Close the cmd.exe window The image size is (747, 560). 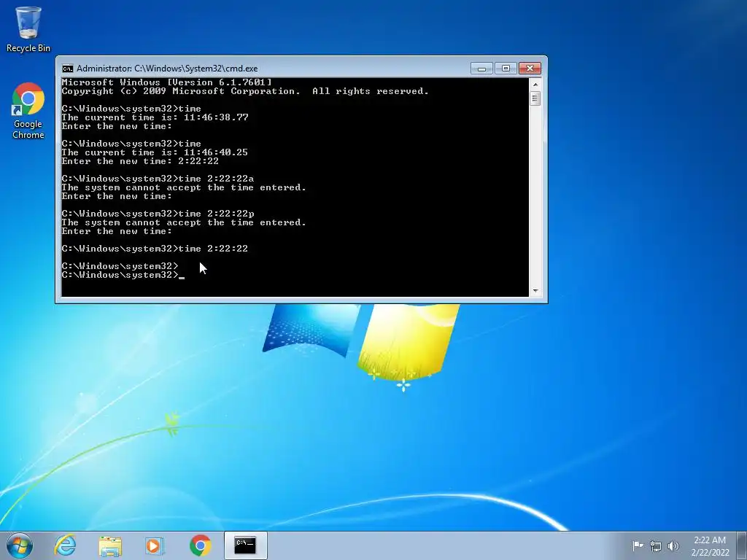click(x=530, y=69)
